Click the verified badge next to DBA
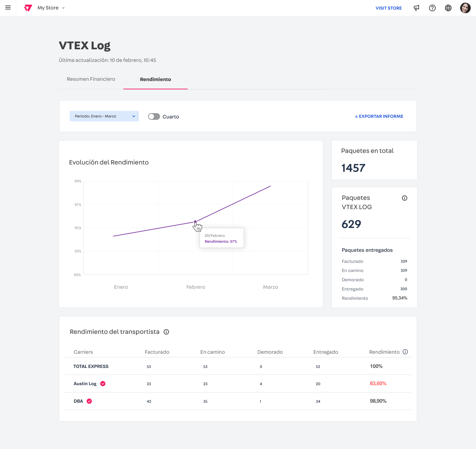476x449 pixels. click(x=89, y=401)
